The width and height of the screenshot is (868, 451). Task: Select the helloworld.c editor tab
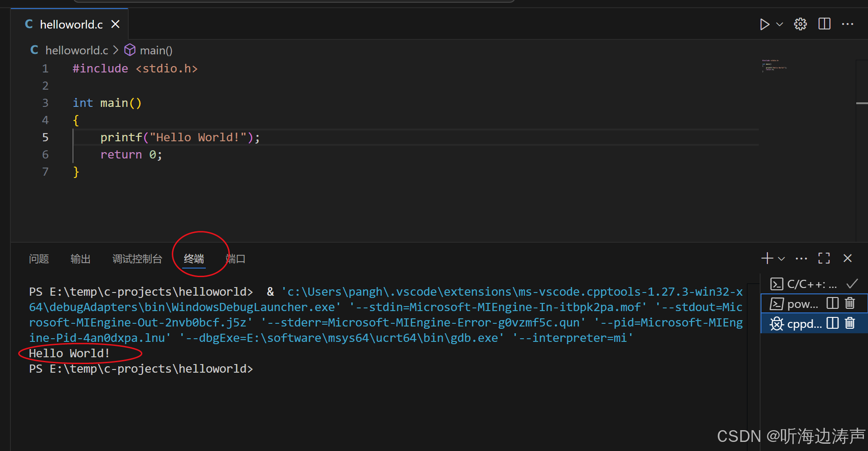(x=69, y=24)
